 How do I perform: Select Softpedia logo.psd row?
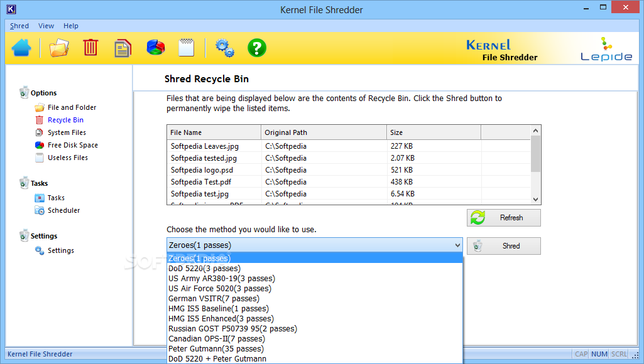tap(348, 170)
